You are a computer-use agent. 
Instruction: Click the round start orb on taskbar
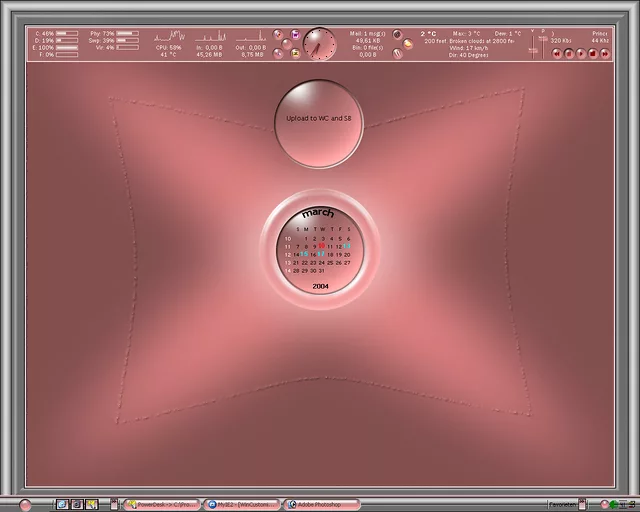tap(25, 504)
